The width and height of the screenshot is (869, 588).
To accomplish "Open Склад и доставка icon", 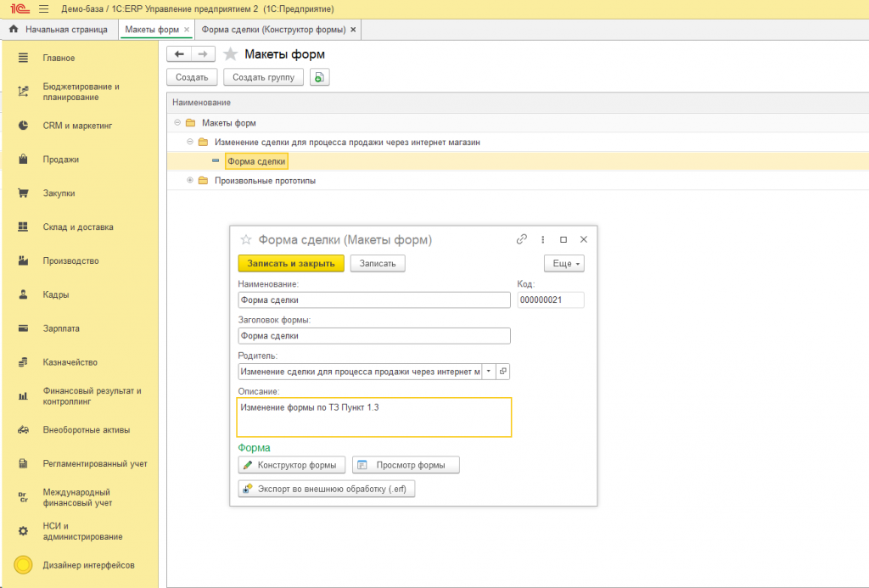I will point(23,227).
